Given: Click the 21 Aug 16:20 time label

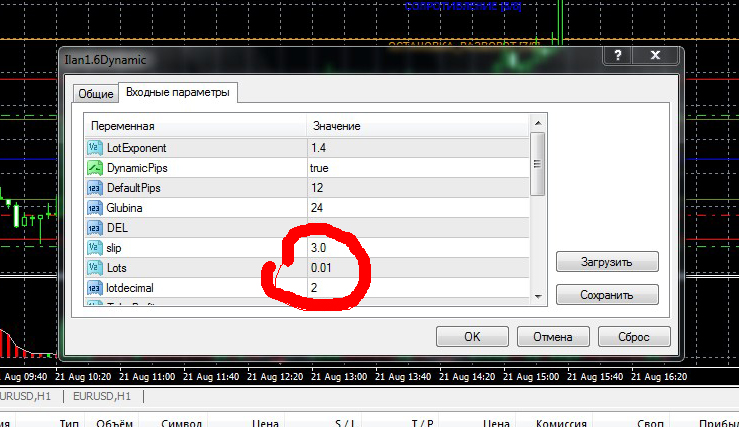Looking at the screenshot, I should click(659, 377).
